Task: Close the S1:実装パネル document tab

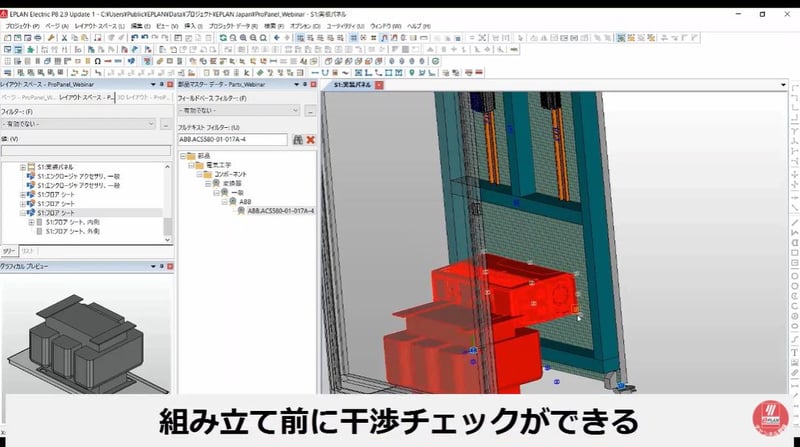Action: [x=379, y=85]
